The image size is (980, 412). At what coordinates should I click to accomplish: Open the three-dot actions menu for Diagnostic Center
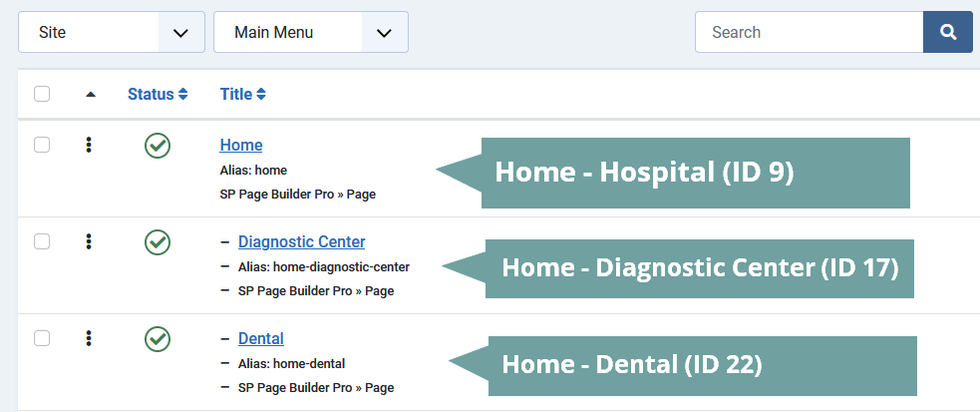point(89,241)
